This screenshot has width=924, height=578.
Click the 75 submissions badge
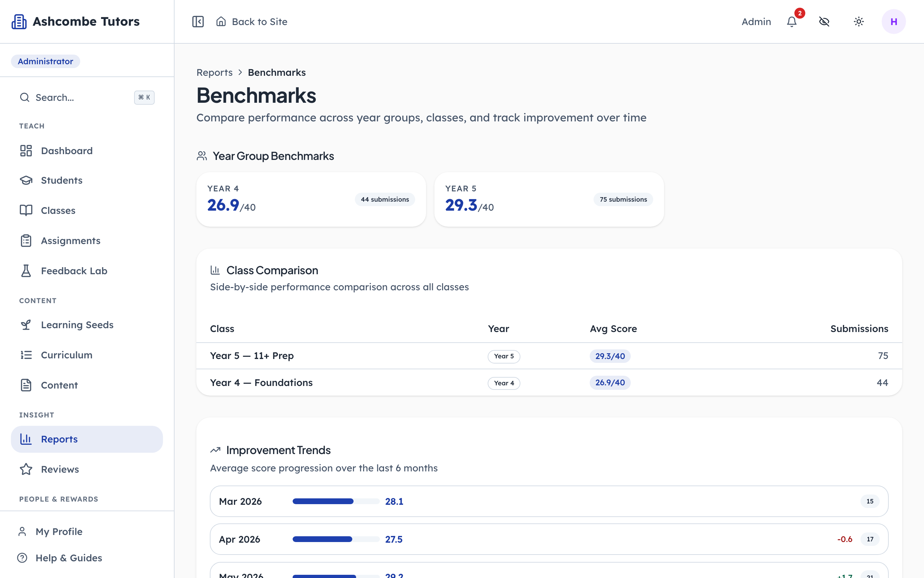(623, 199)
